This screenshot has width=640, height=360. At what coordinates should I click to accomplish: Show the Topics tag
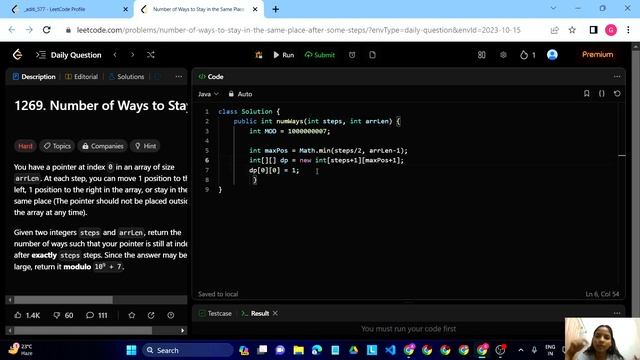click(x=57, y=146)
